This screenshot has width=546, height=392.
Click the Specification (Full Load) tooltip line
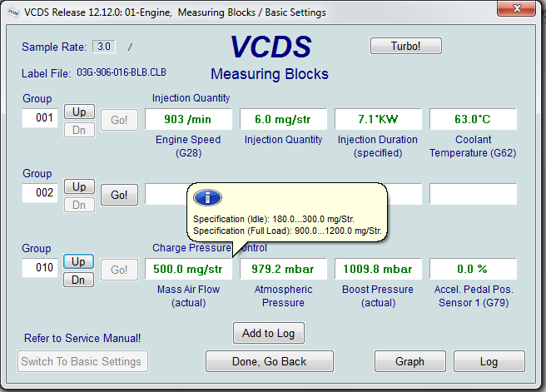(x=287, y=231)
